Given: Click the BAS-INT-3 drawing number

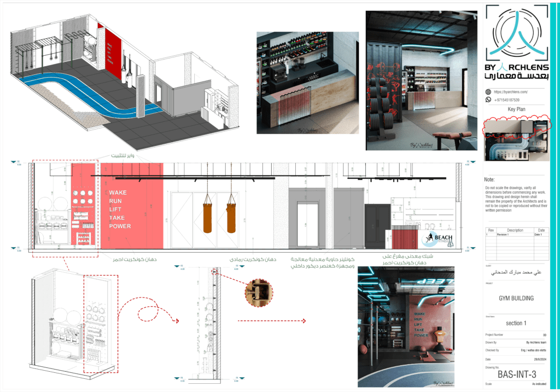Looking at the screenshot, I should pyautogui.click(x=516, y=374).
